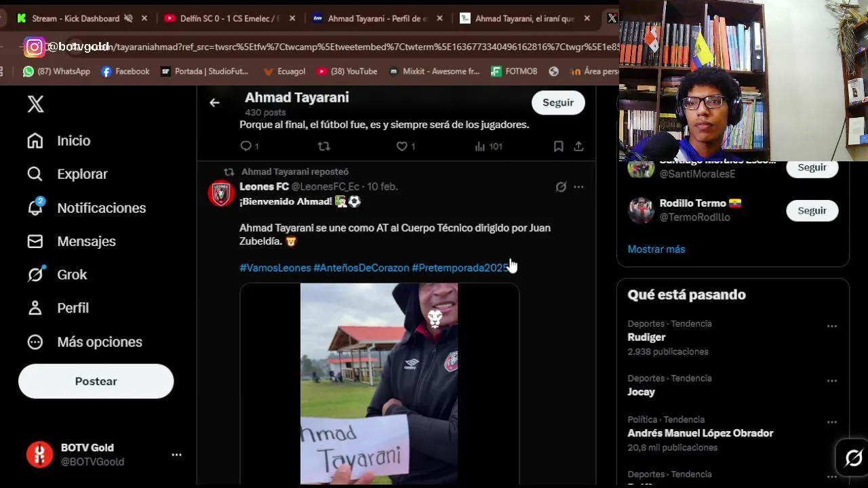The image size is (868, 488).
Task: Switch to 'Ahmad Tayarani, el iraní que' tab
Action: point(524,18)
